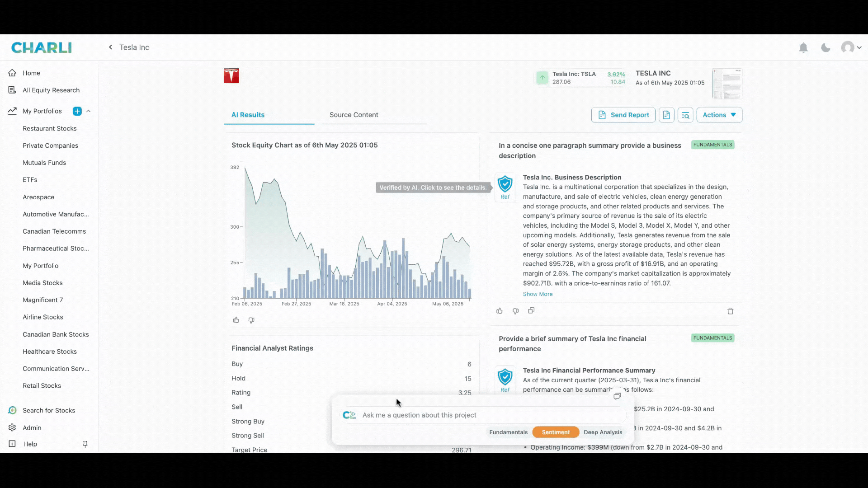This screenshot has width=868, height=488.
Task: Open verified Ref shield for Financial Performance
Action: 505,380
